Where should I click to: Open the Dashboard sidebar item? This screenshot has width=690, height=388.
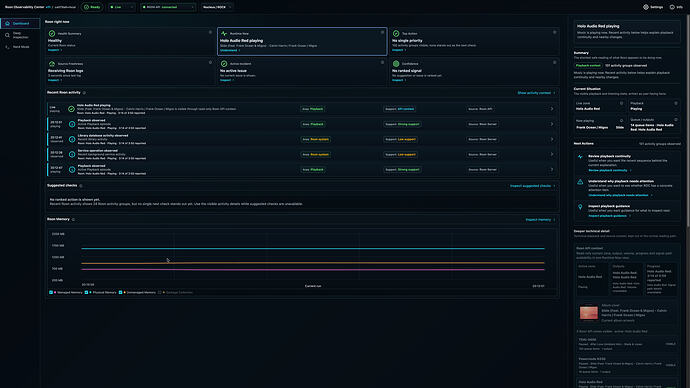[20, 23]
